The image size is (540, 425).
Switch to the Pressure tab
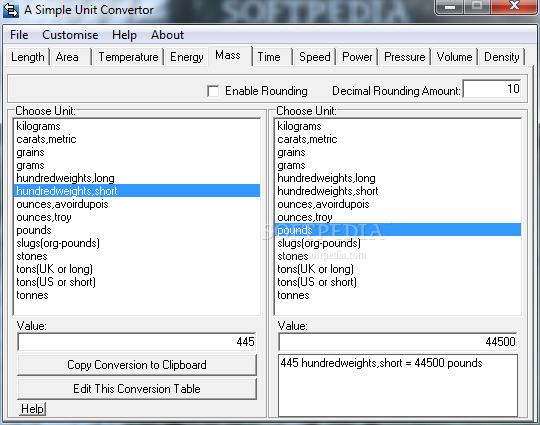coord(405,57)
